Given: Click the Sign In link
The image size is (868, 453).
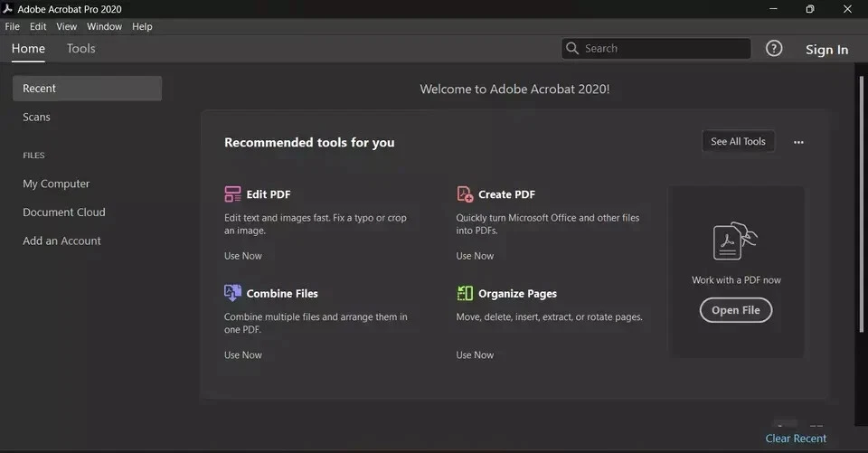Looking at the screenshot, I should 826,50.
